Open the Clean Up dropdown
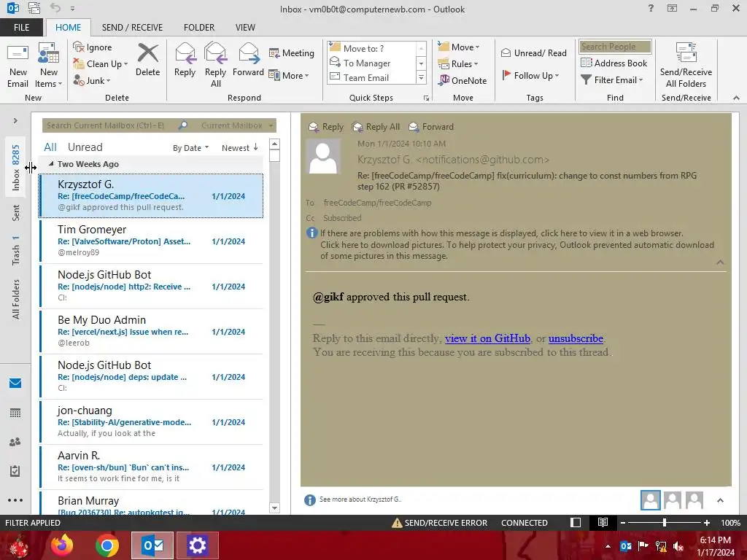This screenshot has height=560, width=747. point(101,64)
